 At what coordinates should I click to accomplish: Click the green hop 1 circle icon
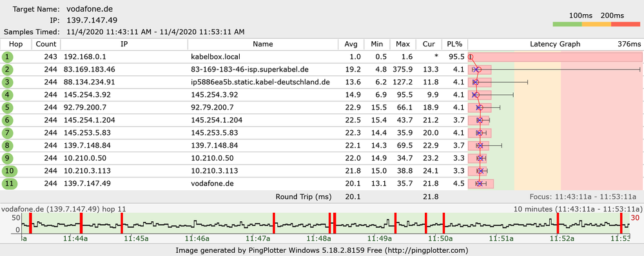pos(7,57)
